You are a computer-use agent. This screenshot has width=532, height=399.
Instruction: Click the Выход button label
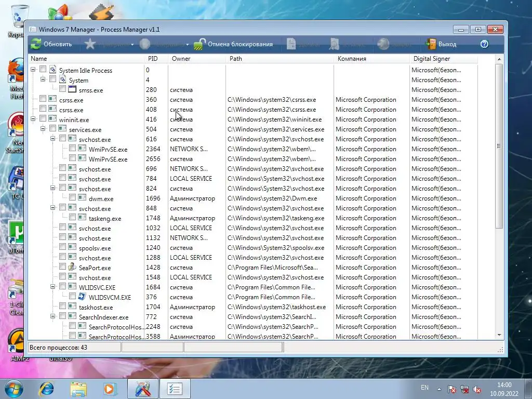point(447,44)
